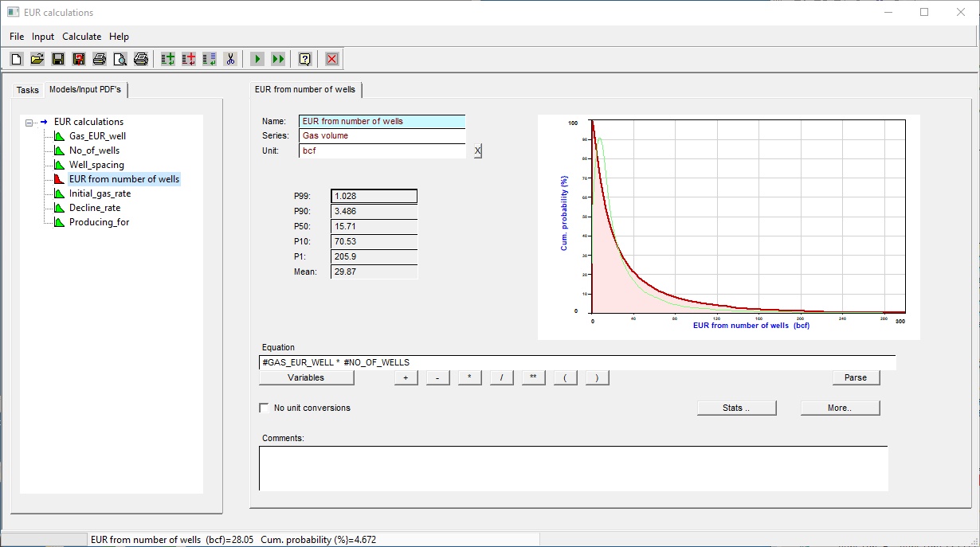Click the scissors cut icon
This screenshot has width=980, height=547.
tap(230, 59)
